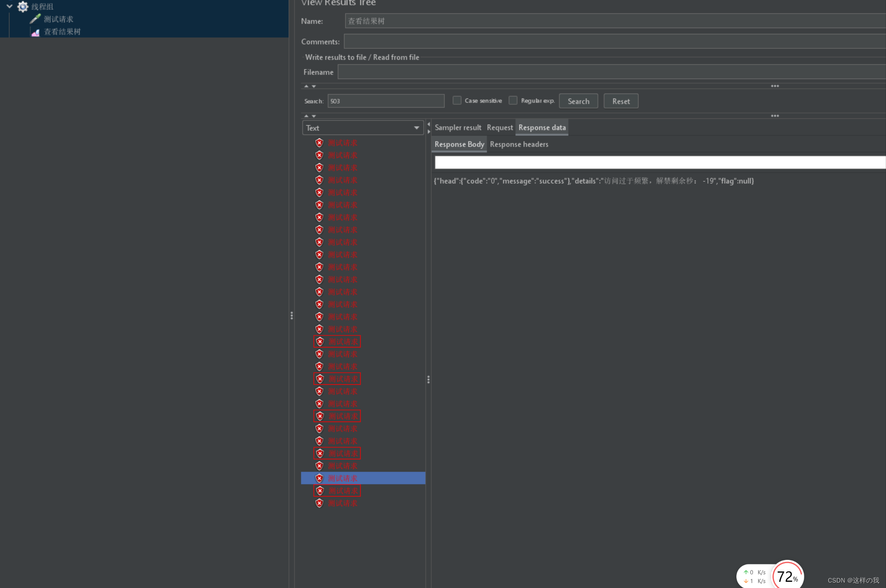Click the left arrow above results splitter
This screenshot has width=886, height=588.
click(x=428, y=124)
